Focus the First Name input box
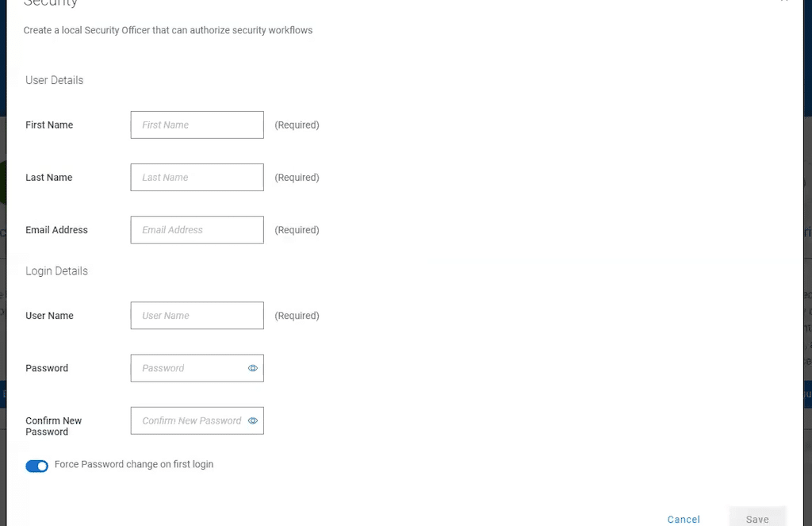 197,125
